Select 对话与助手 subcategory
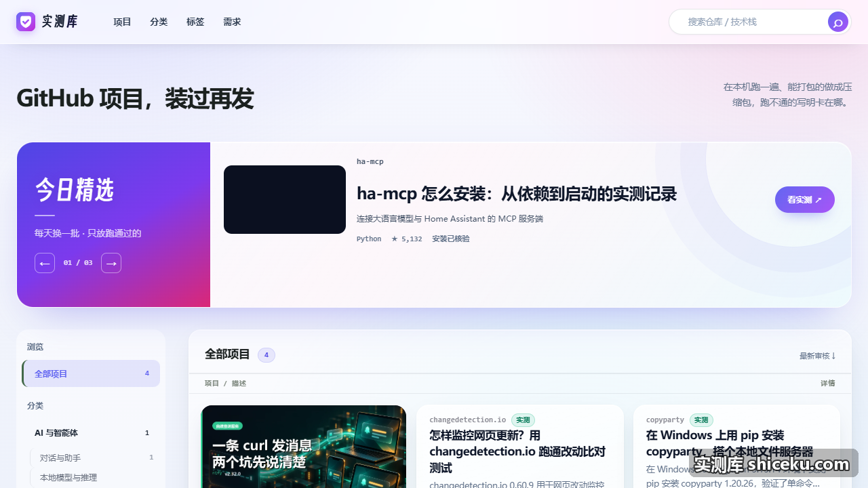Image resolution: width=868 pixels, height=488 pixels. coord(94,457)
